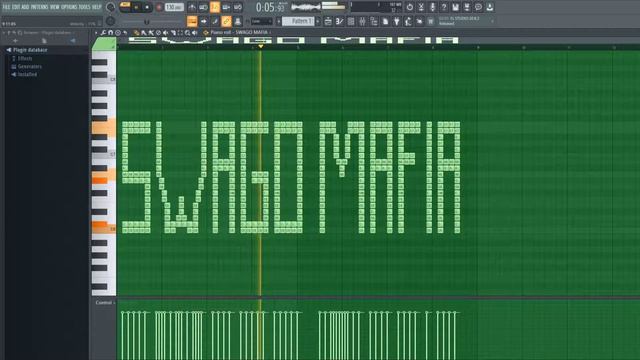
Task: Open the Mixer window
Action: click(x=362, y=21)
